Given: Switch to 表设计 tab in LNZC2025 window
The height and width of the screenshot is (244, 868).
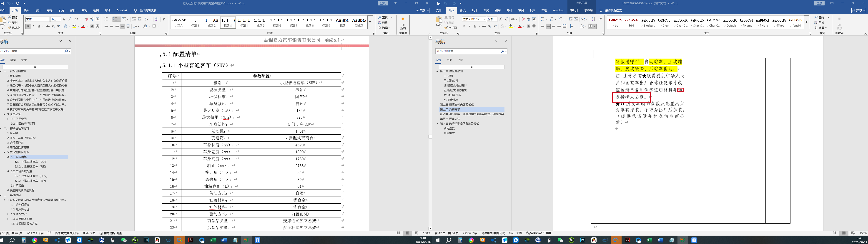Looking at the screenshot, I should click(574, 10).
